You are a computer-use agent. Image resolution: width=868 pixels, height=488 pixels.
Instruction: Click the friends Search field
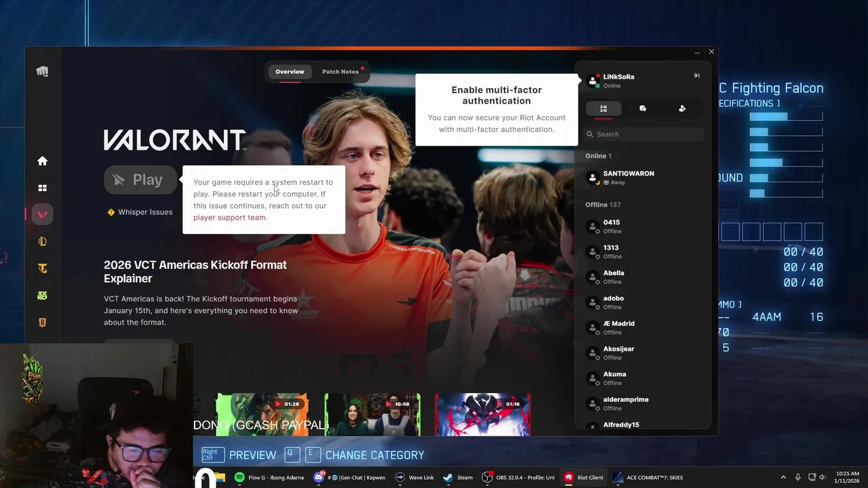tap(643, 134)
